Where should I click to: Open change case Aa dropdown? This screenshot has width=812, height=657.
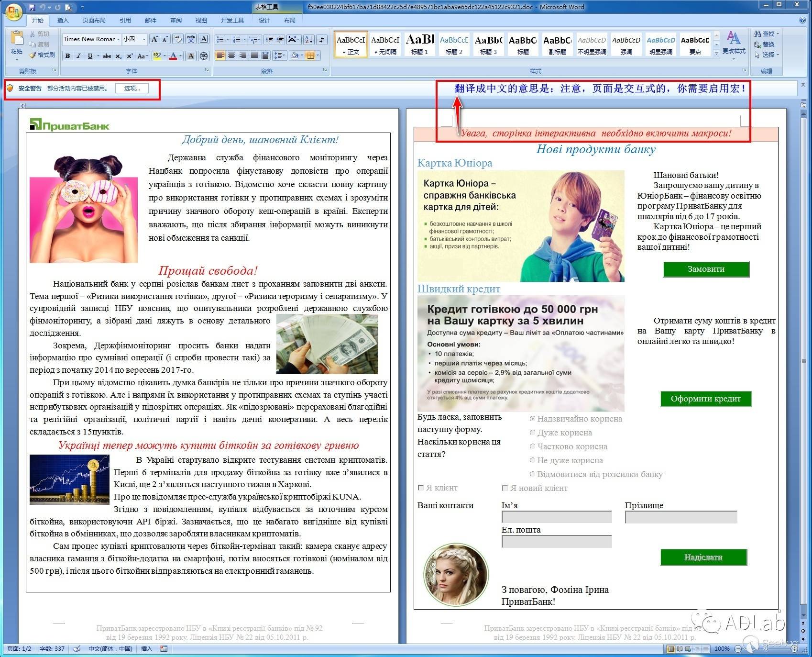(142, 56)
